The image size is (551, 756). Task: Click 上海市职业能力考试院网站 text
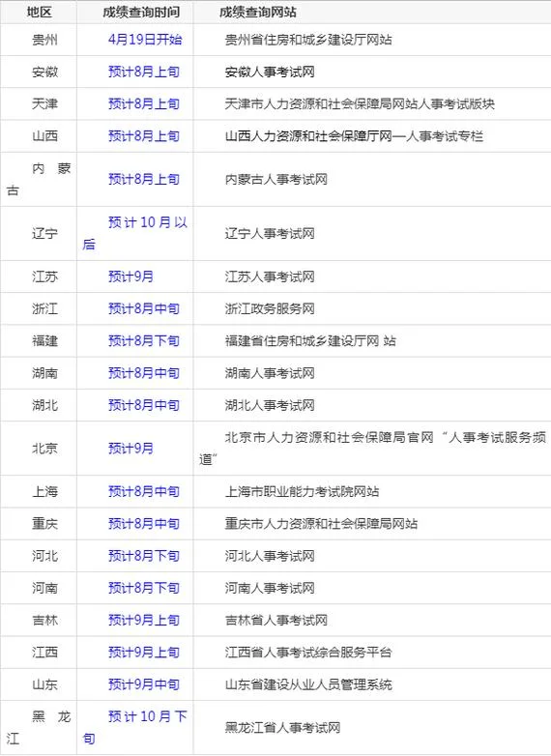coord(303,491)
